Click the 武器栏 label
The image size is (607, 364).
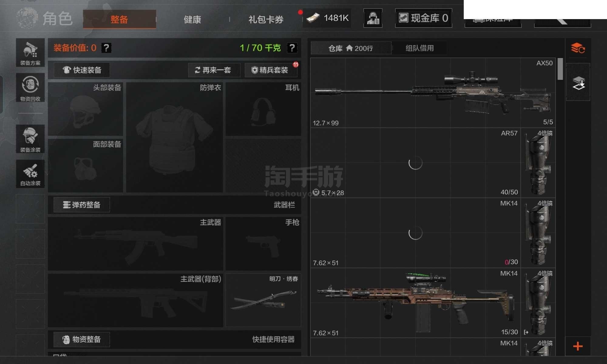(284, 205)
